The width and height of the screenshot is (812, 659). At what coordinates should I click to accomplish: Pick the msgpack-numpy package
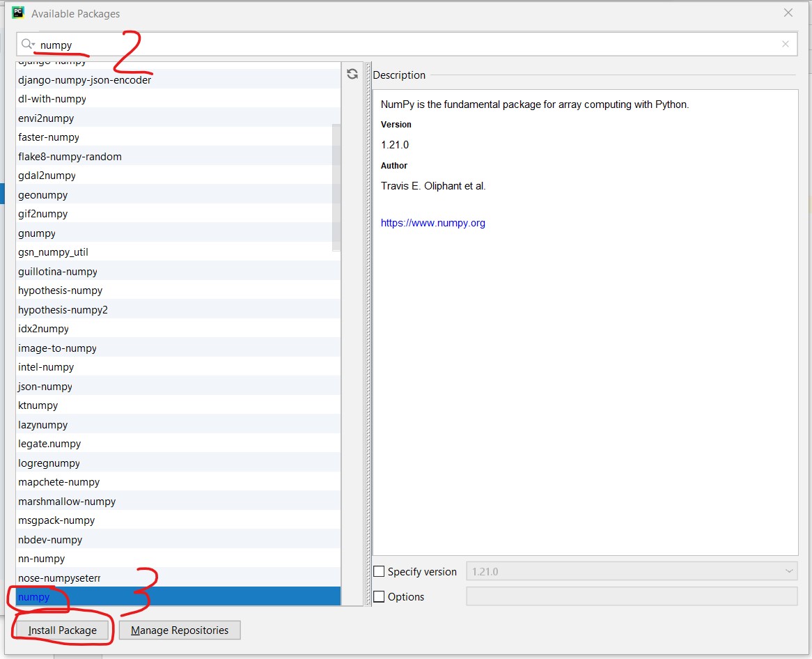click(178, 520)
